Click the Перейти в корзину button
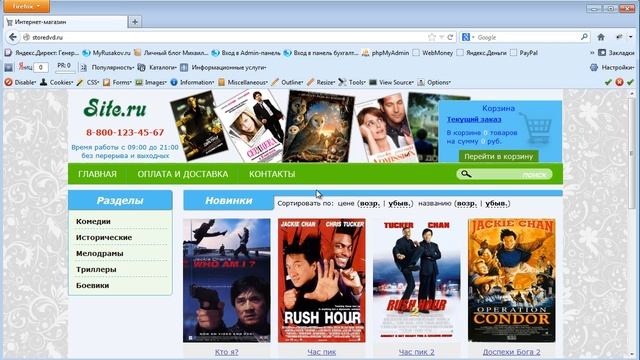640x360 pixels. point(498,156)
